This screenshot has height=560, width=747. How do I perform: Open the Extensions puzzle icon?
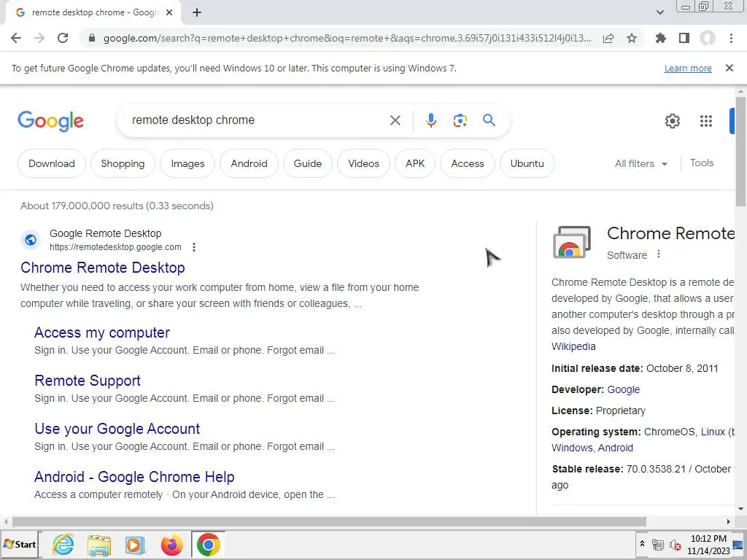click(661, 38)
